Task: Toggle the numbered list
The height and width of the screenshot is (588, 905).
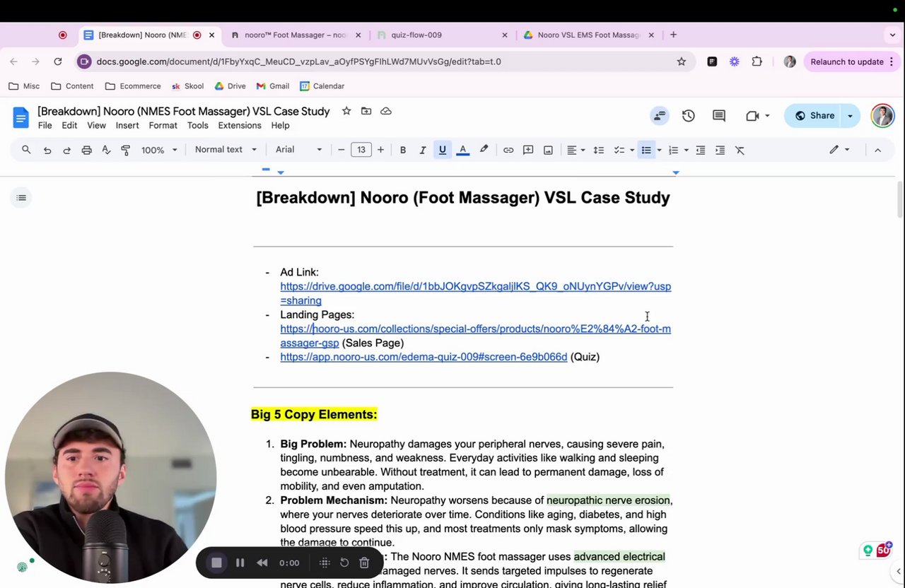Action: pos(673,150)
